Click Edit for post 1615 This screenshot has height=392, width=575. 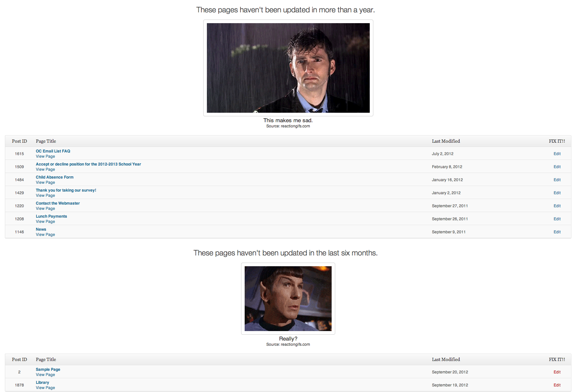coord(557,154)
